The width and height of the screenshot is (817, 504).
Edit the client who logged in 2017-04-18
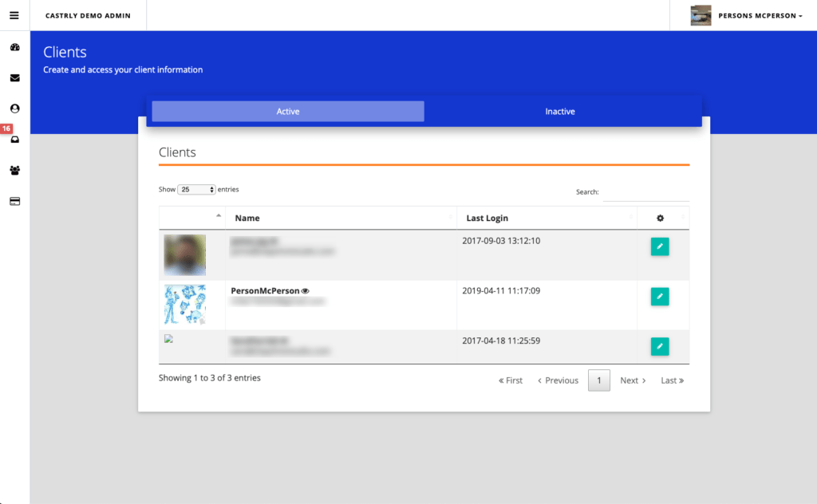[660, 346]
